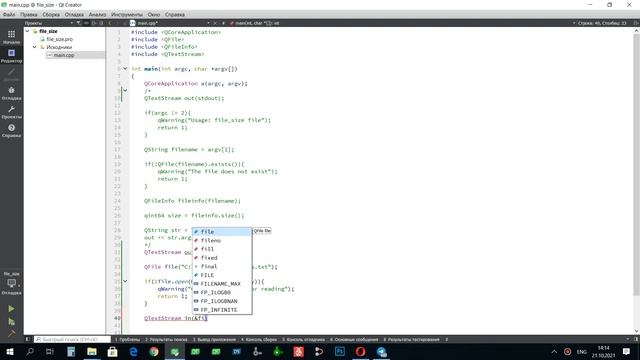
Task: Choose 'fileno' from autocomplete list
Action: coord(222,240)
